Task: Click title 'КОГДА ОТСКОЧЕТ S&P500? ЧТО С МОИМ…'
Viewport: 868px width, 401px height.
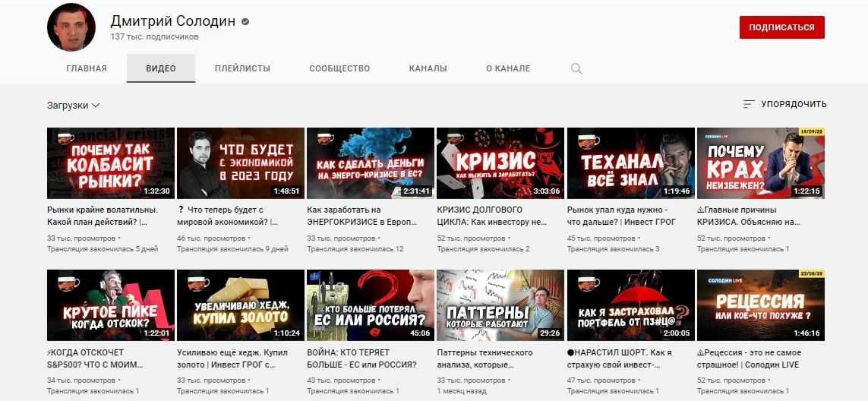Action: pos(95,359)
